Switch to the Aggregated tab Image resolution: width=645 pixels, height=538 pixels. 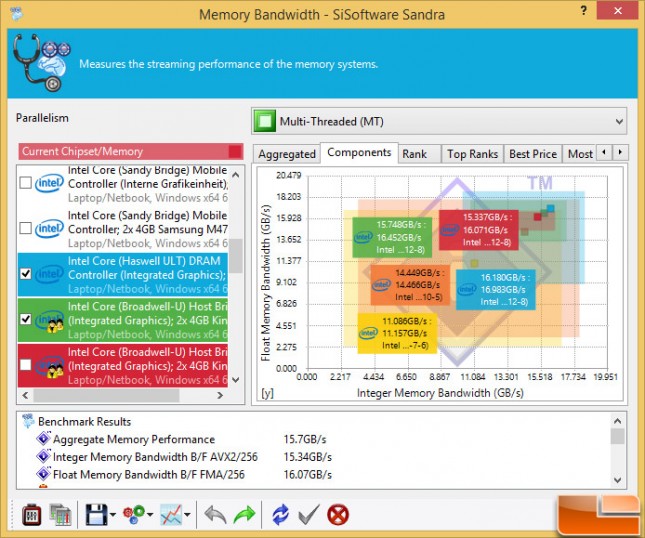287,154
